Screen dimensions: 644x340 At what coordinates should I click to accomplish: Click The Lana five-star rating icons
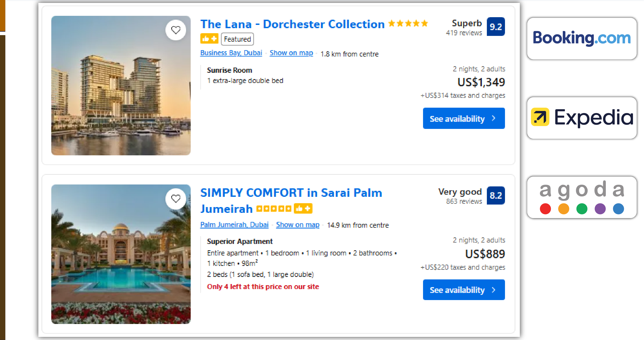(x=408, y=24)
